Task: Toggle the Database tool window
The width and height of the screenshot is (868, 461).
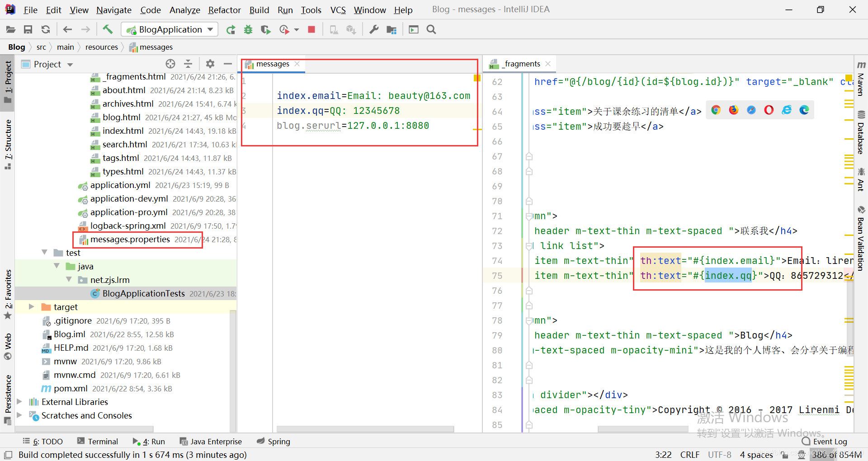Action: tap(861, 133)
